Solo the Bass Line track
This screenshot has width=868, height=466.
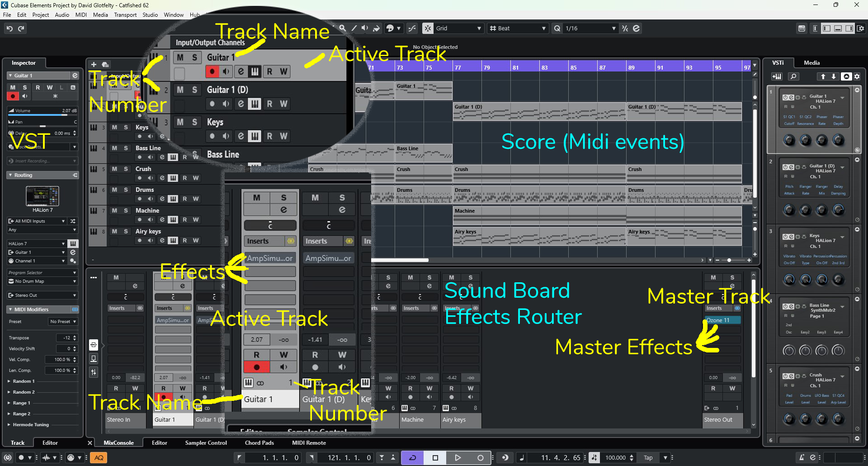(x=126, y=148)
